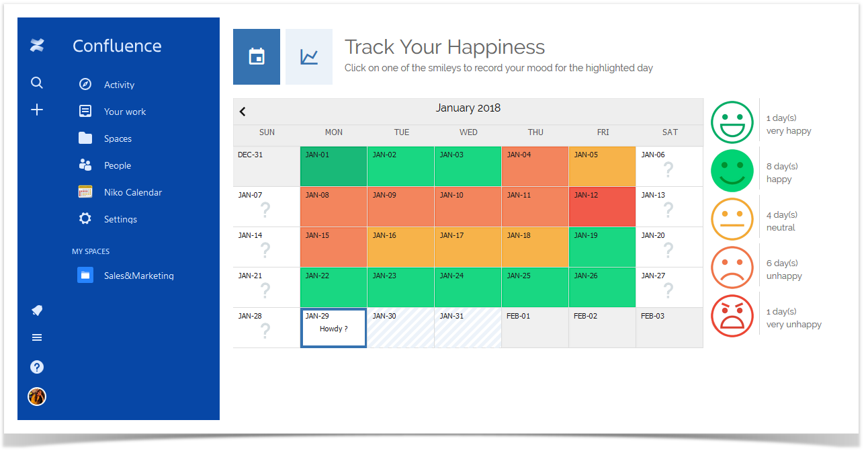This screenshot has width=868, height=453.
Task: Switch to calendar view tab
Action: (x=257, y=56)
